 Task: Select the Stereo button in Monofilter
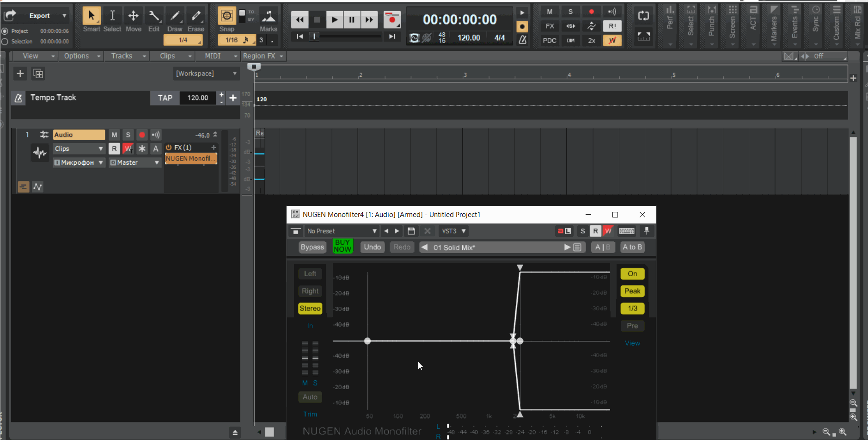click(x=310, y=308)
